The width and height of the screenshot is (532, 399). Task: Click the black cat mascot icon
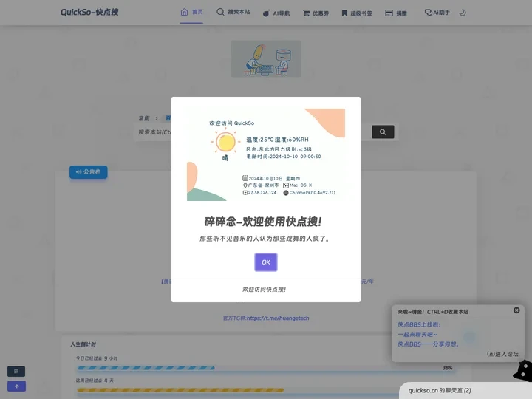[523, 370]
